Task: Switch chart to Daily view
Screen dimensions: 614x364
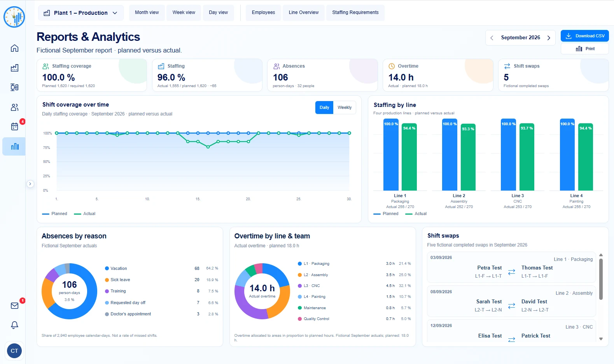Action: pyautogui.click(x=324, y=107)
